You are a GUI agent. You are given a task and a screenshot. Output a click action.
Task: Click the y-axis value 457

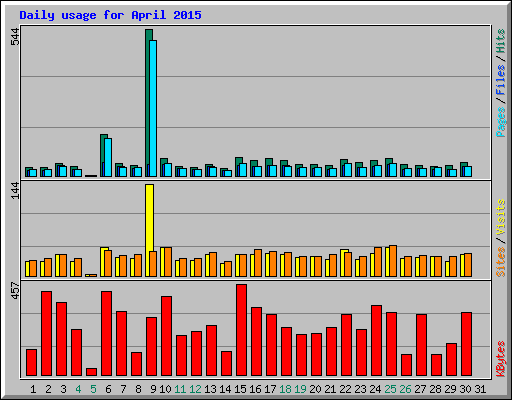(x=15, y=291)
